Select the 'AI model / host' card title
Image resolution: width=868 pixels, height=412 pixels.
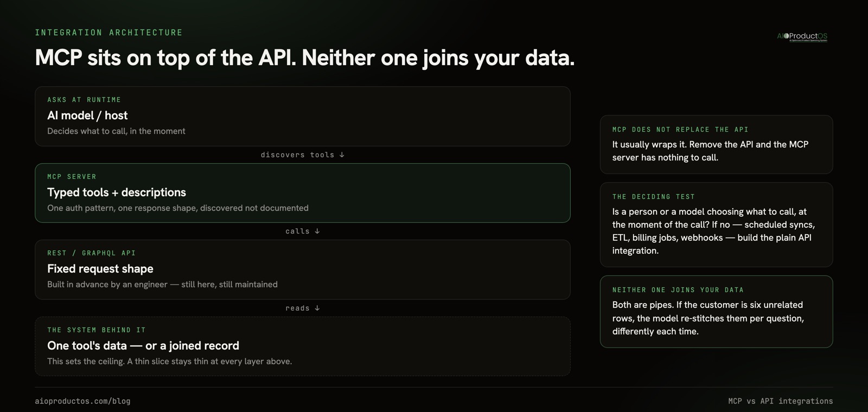tap(87, 115)
